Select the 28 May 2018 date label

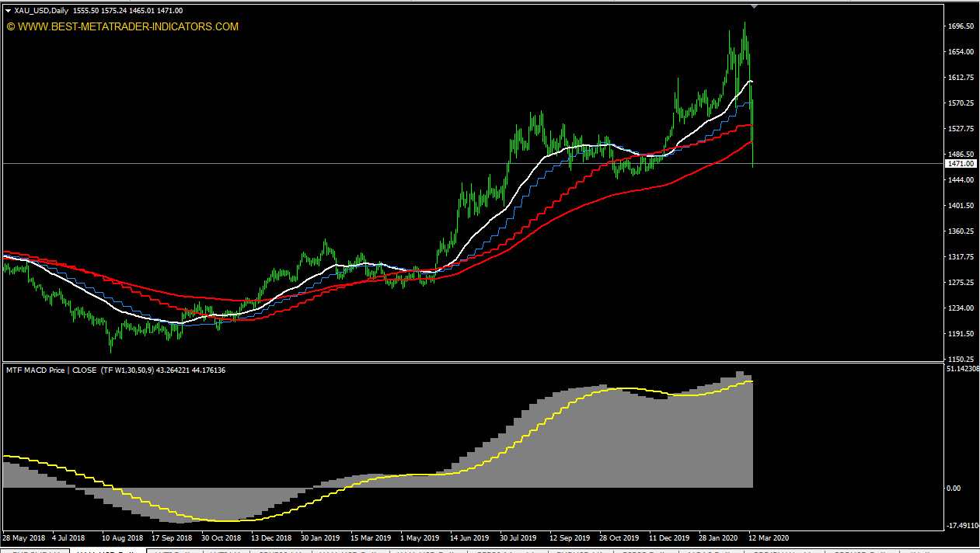tap(24, 537)
